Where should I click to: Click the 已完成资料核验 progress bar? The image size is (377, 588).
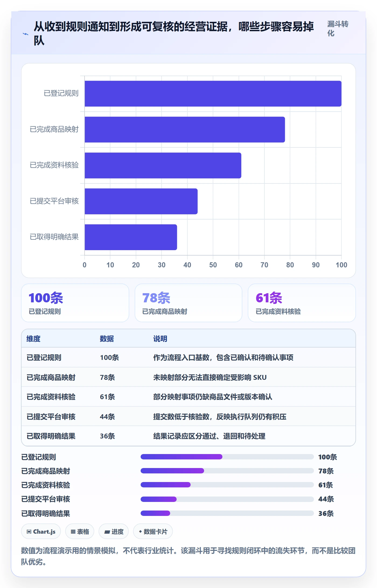[x=227, y=485]
